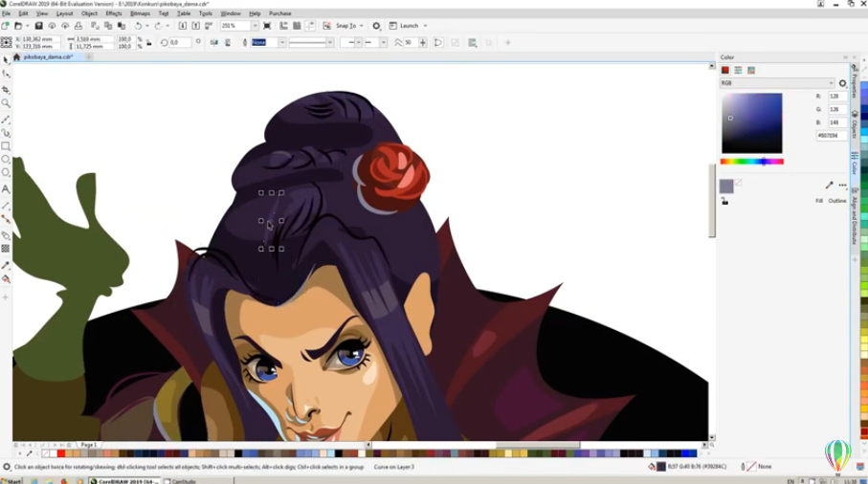
Task: Open the Window menu
Action: [231, 13]
